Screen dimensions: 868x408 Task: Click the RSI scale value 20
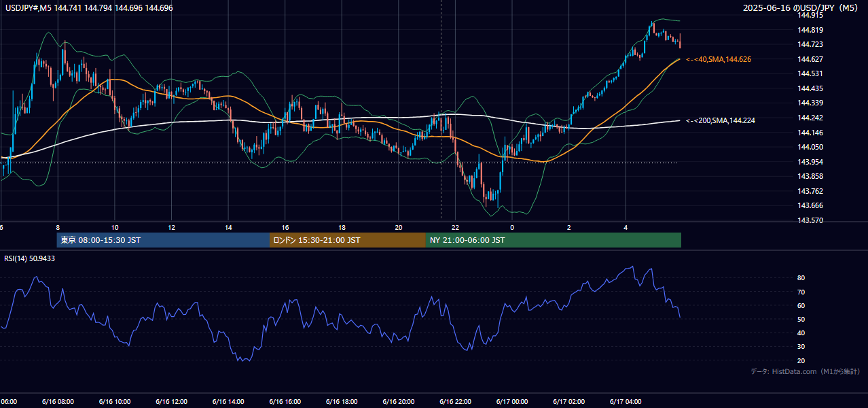pos(801,360)
